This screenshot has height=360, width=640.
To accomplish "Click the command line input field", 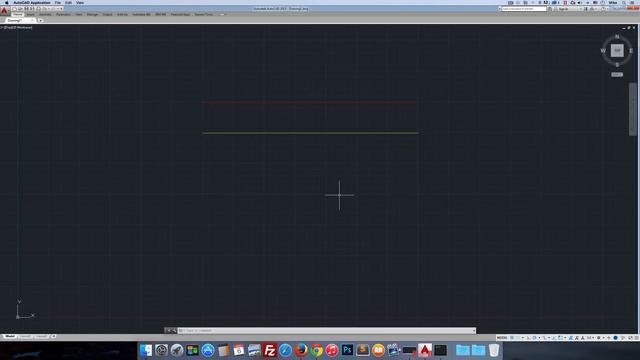I will click(326, 331).
